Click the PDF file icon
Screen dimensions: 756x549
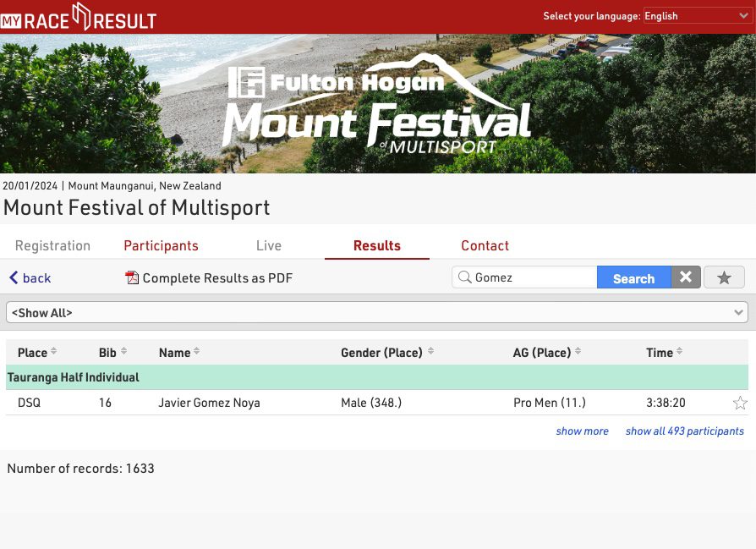click(132, 277)
